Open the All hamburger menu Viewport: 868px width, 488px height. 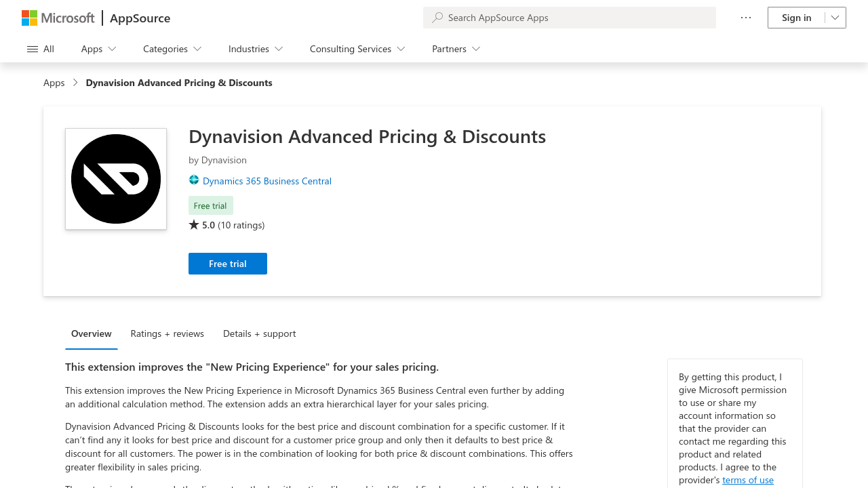pyautogui.click(x=41, y=49)
